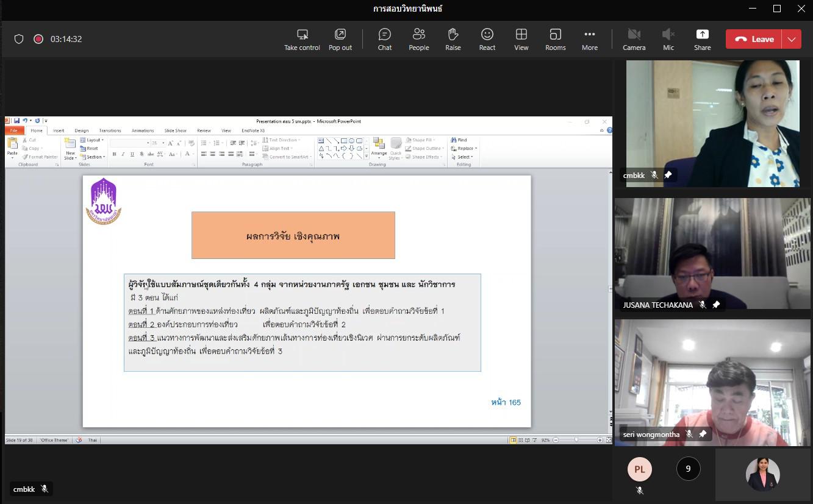This screenshot has height=504, width=813.
Task: Open breakout Rooms
Action: (556, 39)
